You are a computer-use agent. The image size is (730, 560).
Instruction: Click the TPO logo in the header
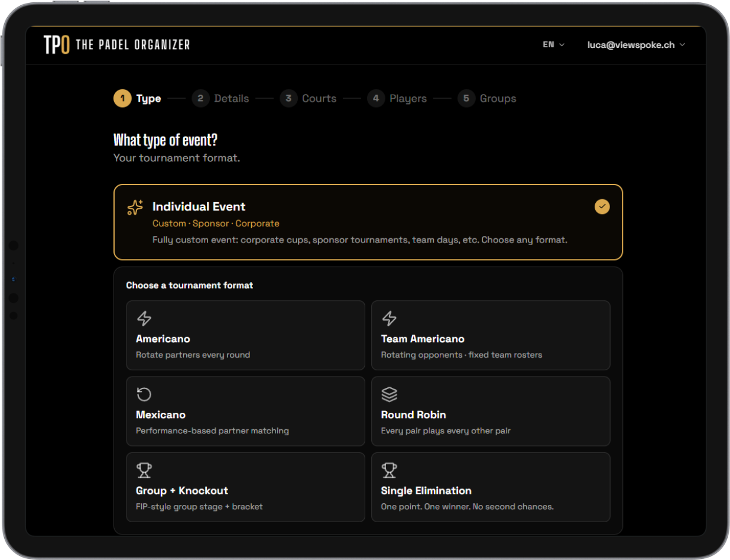57,45
